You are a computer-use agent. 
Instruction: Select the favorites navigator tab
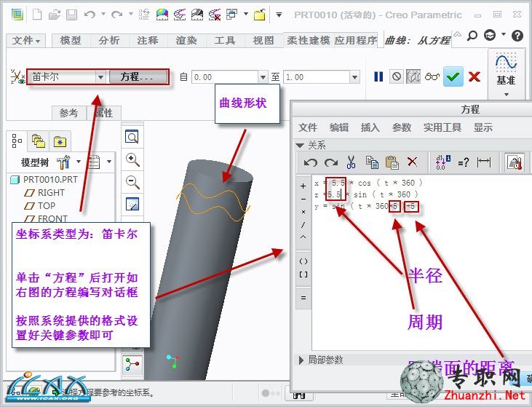pos(60,141)
